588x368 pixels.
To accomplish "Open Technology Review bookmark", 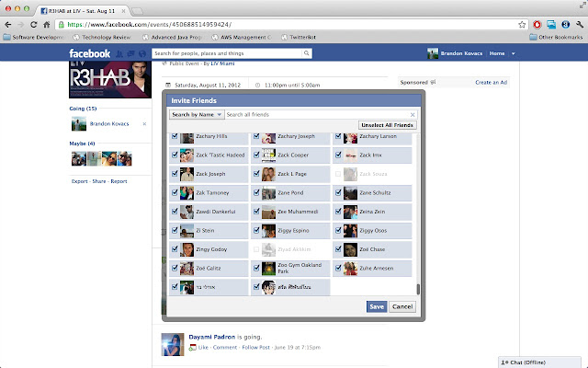I will (x=102, y=37).
